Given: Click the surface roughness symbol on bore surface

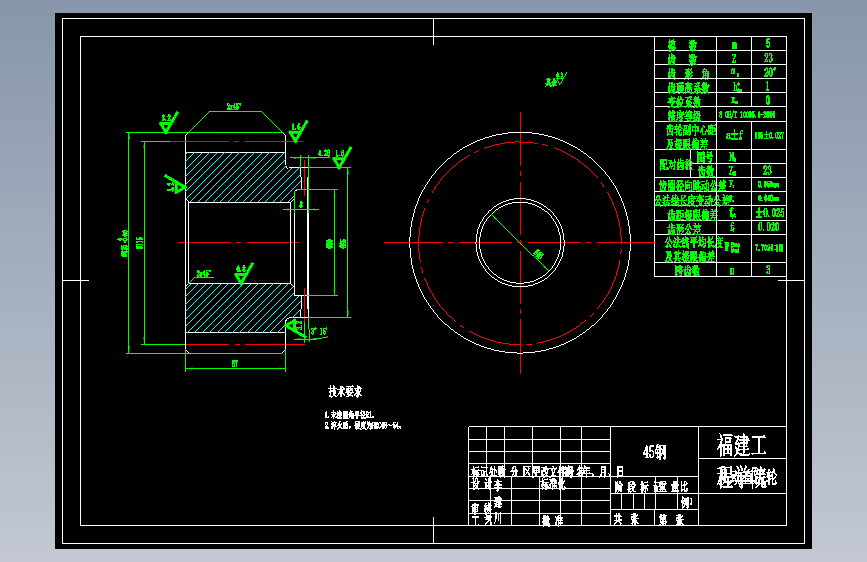Looking at the screenshot, I should pyautogui.click(x=243, y=273).
